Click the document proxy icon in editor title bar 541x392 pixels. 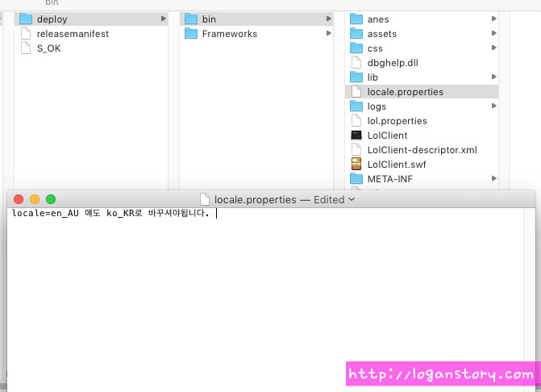coord(205,199)
